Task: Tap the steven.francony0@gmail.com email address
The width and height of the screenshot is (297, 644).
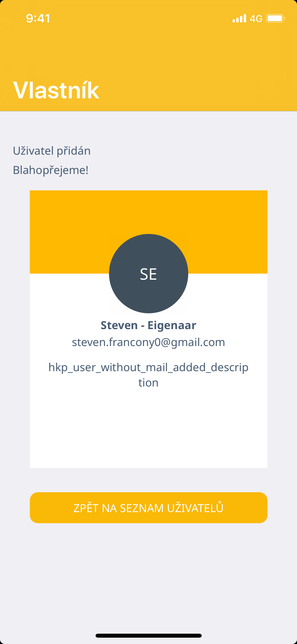Action: tap(148, 342)
